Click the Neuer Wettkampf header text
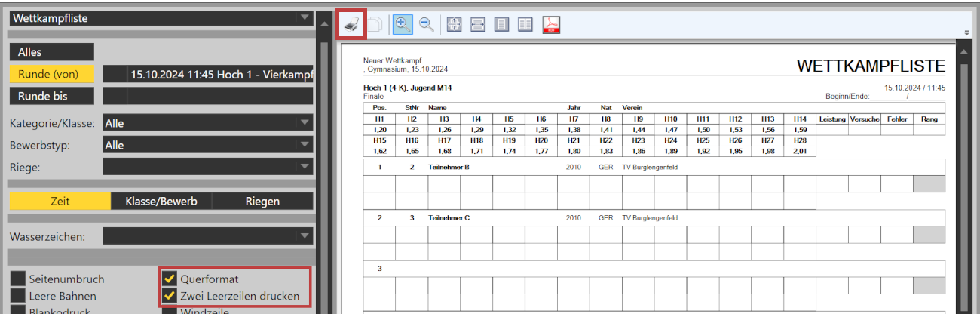980x314 pixels. pos(393,60)
